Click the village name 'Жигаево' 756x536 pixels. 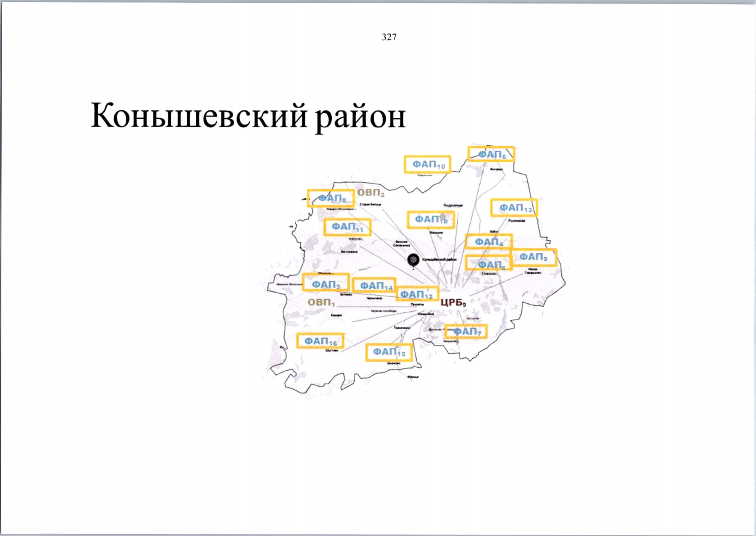click(x=496, y=169)
